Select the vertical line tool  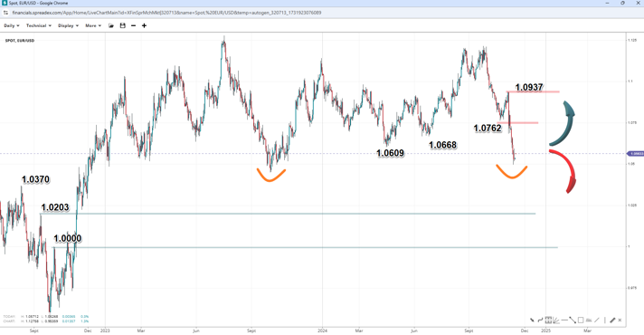pos(605,320)
